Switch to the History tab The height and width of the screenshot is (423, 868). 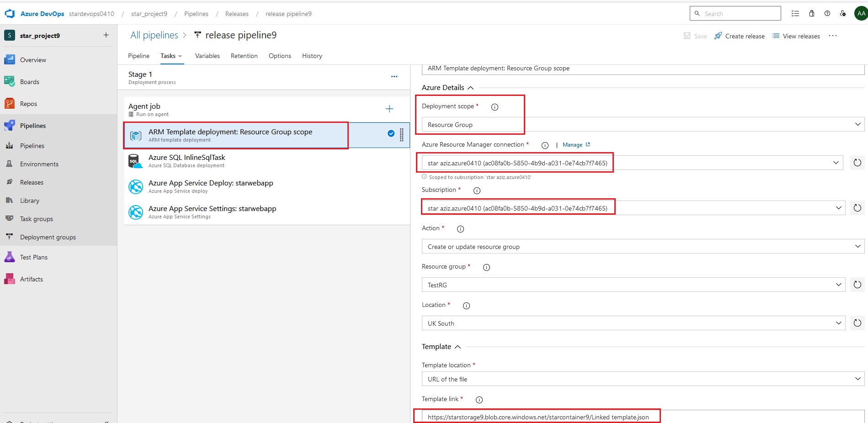pos(312,56)
